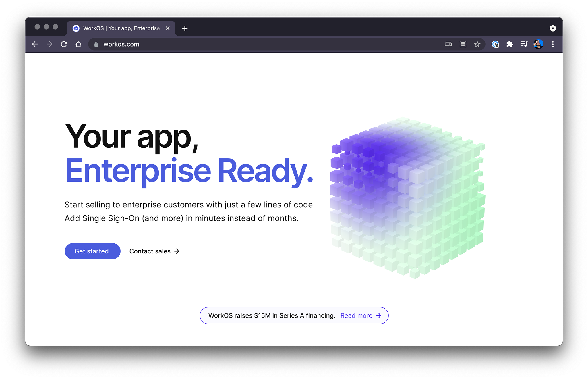Bookmark the page via the star icon
This screenshot has width=588, height=379.
[x=477, y=44]
